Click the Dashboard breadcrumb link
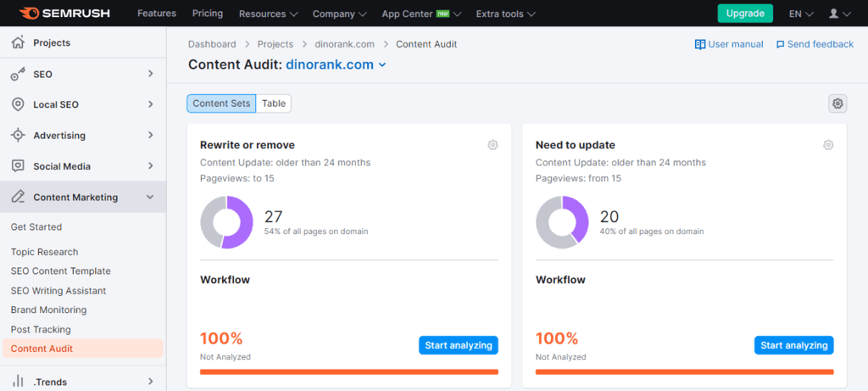 pyautogui.click(x=212, y=44)
